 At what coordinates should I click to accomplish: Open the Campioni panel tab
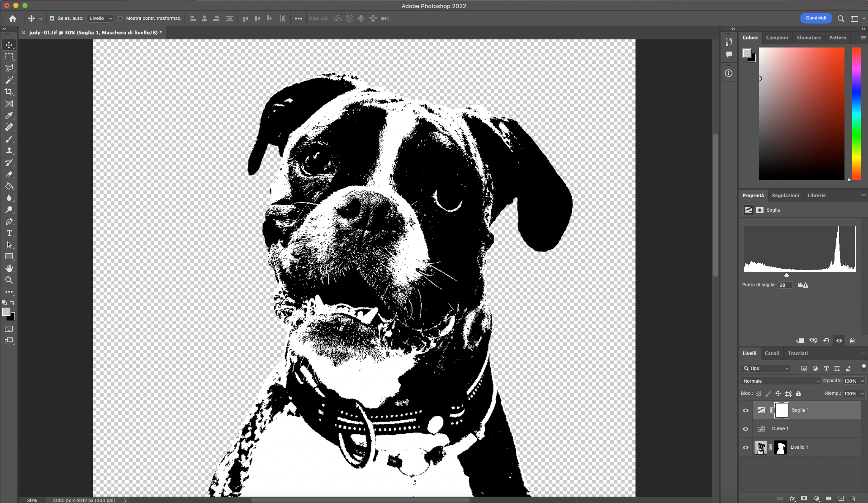click(777, 38)
